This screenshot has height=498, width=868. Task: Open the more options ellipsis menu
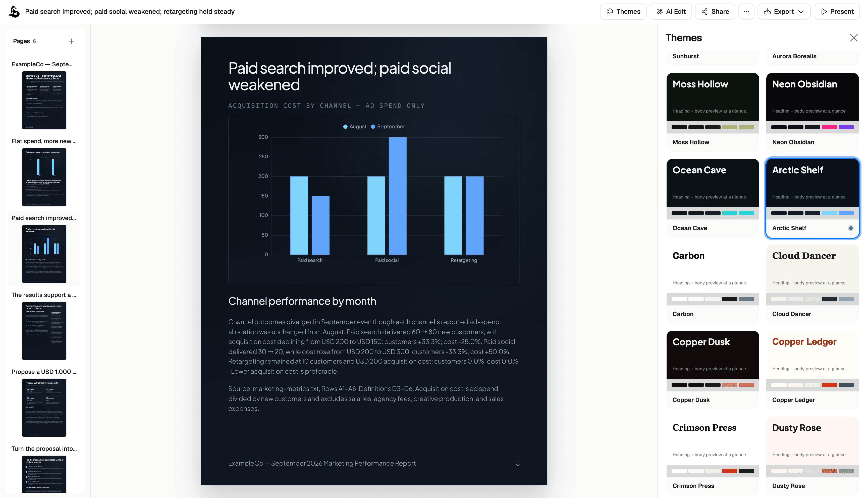point(746,12)
